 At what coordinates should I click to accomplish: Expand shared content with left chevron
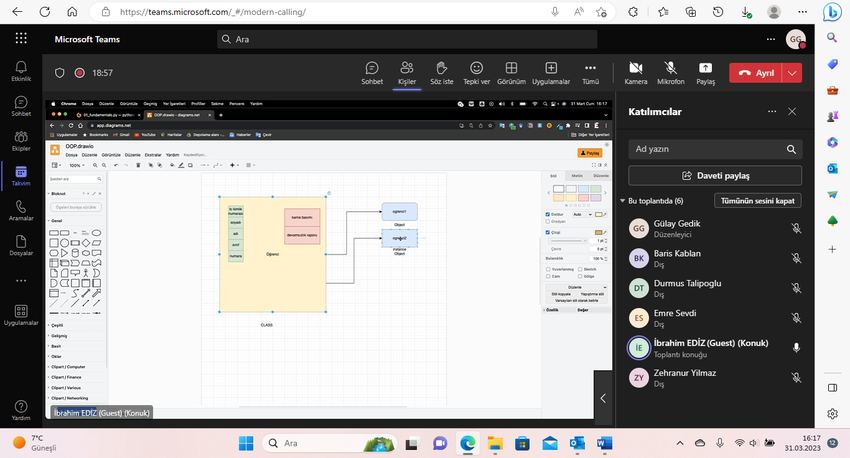(x=603, y=398)
